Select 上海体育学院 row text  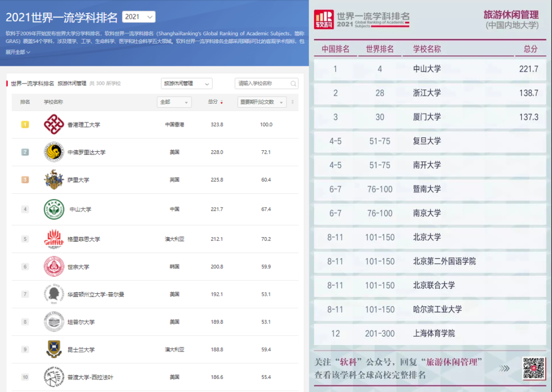(x=434, y=333)
